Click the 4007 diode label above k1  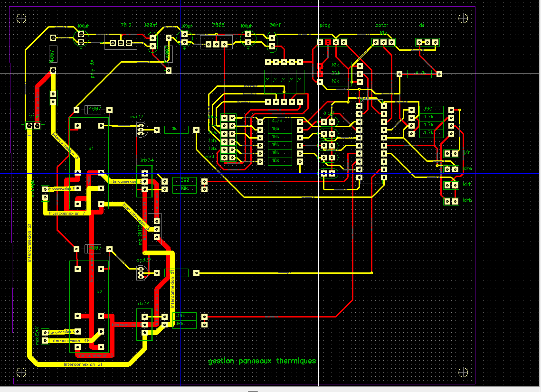point(95,109)
